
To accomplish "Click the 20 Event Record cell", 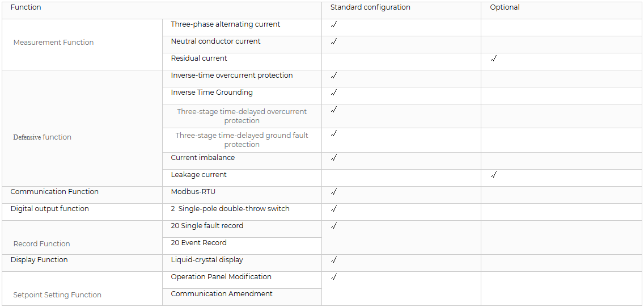I will pyautogui.click(x=242, y=246).
